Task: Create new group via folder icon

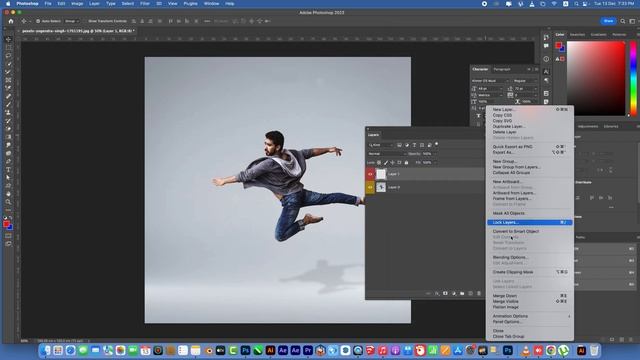Action: tap(462, 293)
